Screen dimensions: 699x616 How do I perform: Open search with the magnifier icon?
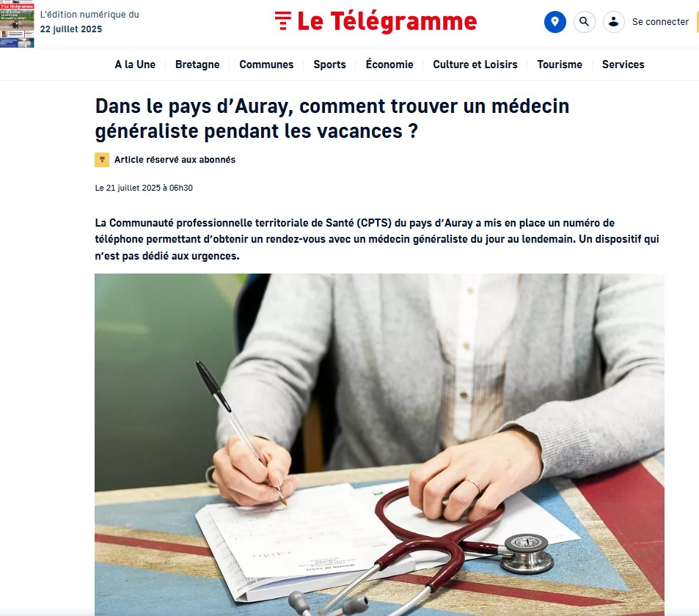[x=584, y=22]
